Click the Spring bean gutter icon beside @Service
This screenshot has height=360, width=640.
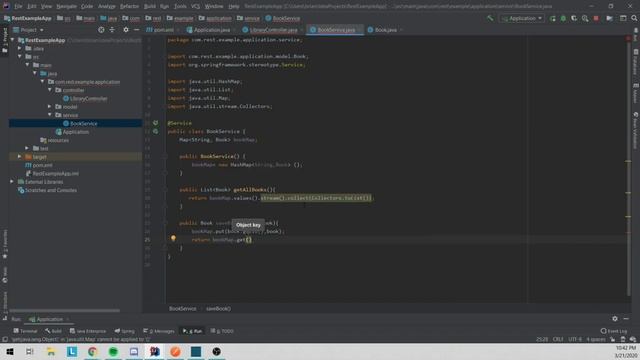point(156,122)
